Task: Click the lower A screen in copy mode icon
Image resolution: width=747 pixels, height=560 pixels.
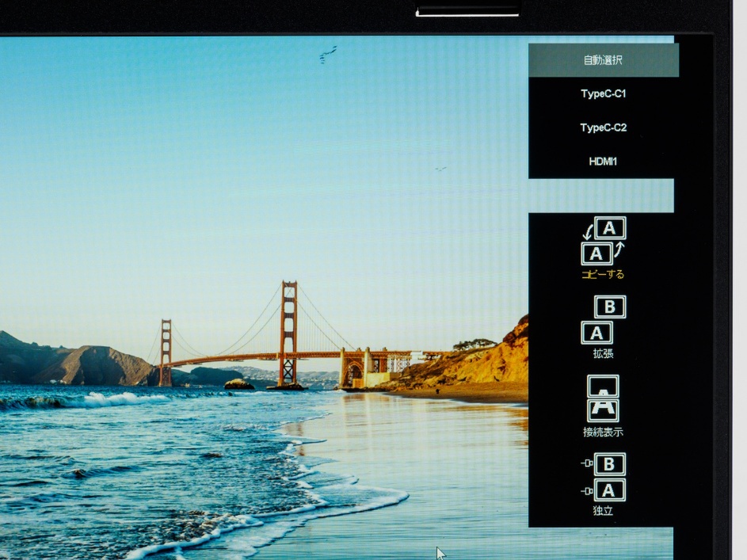Action: [596, 253]
